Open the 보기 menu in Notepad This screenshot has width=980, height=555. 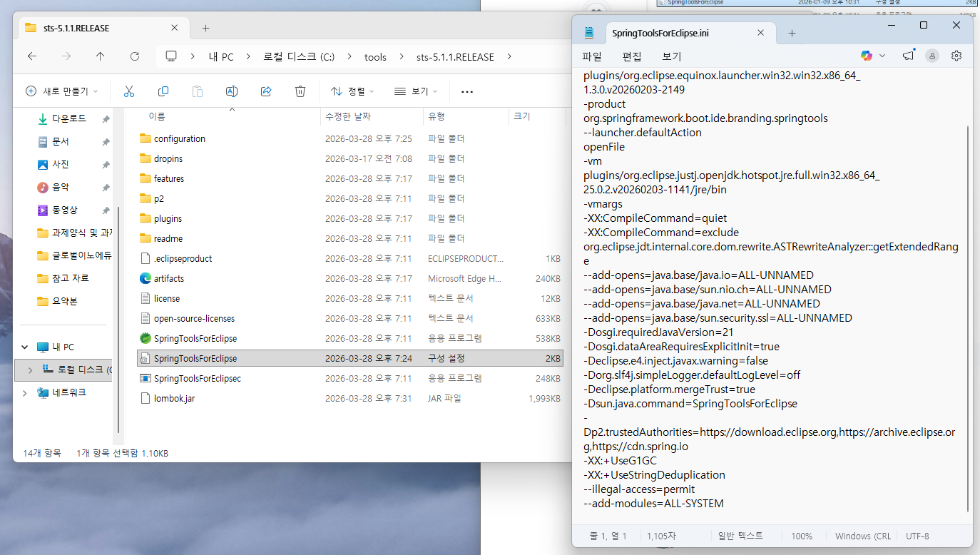coord(672,56)
